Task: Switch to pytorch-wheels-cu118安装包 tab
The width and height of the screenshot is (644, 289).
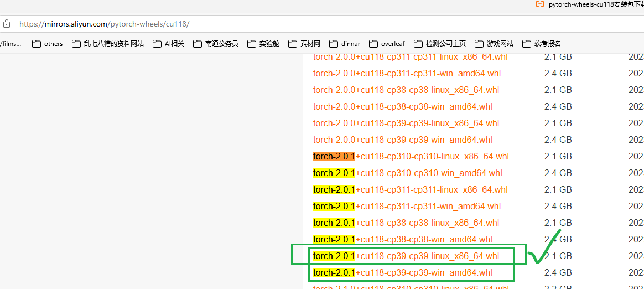Action: point(590,4)
